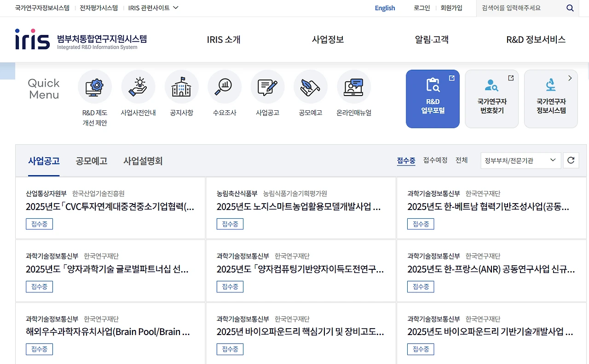Click 접수중 badge on the CVC투자연계 card
The image size is (589, 364).
[x=39, y=224]
